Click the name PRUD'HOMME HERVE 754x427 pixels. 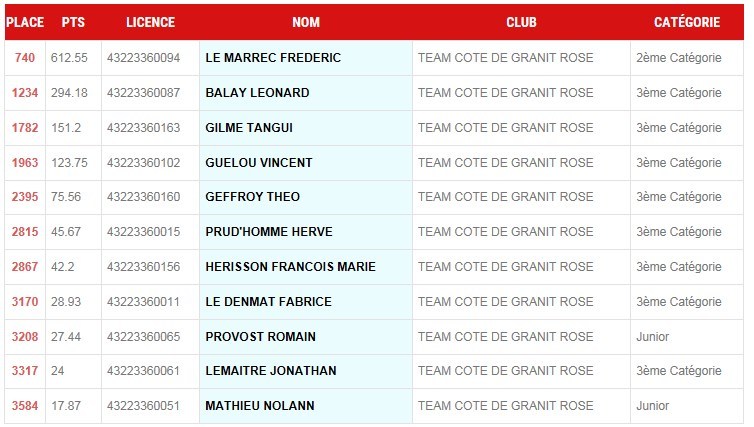269,232
